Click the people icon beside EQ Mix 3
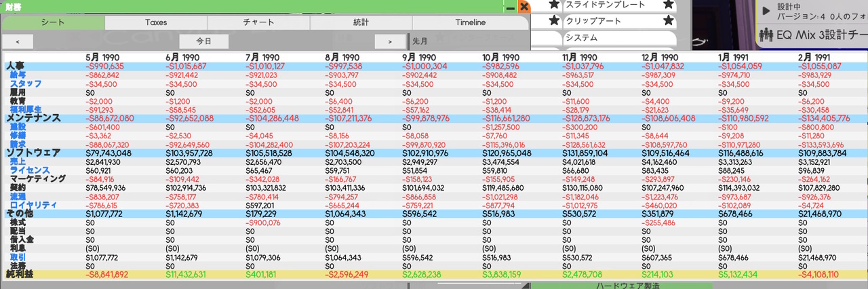Viewport: 868px width, 289px height. pos(767,34)
